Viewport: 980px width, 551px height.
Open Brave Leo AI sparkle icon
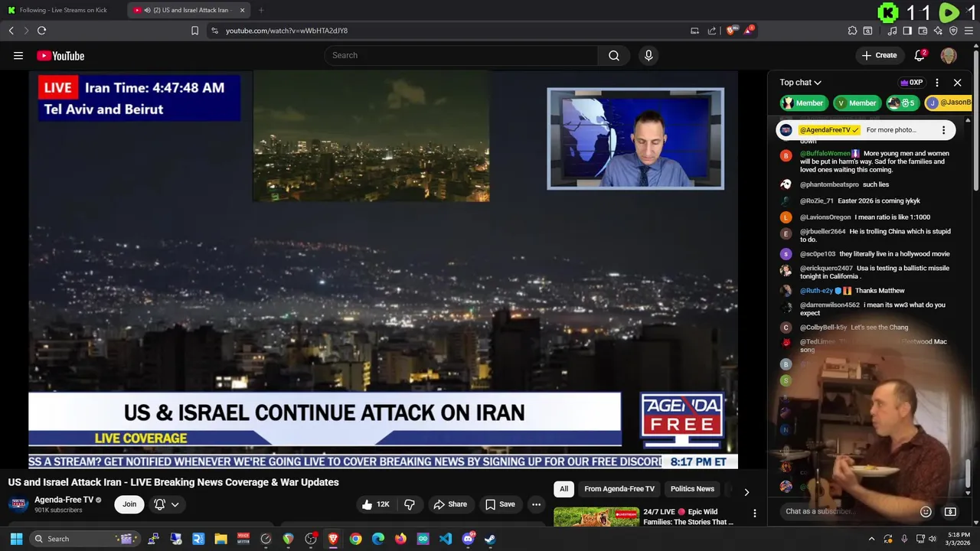tap(938, 31)
